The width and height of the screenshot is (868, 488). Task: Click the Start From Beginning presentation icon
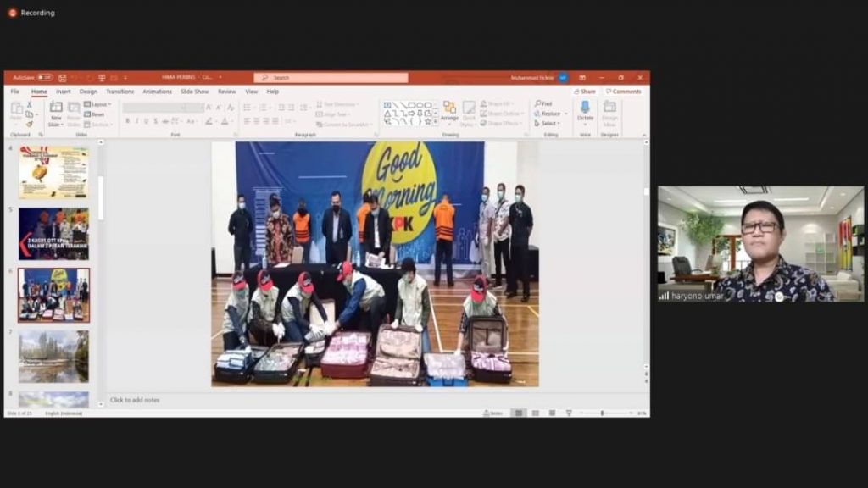[x=102, y=78]
